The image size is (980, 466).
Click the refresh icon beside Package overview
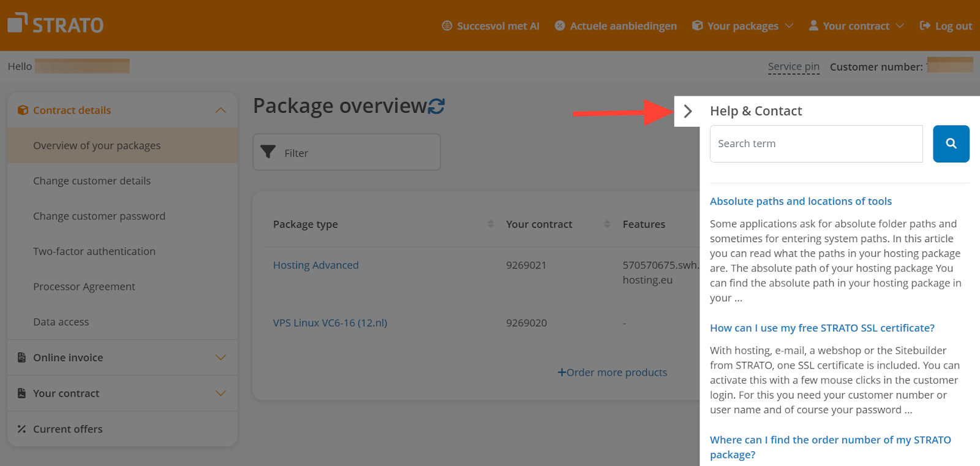tap(437, 106)
